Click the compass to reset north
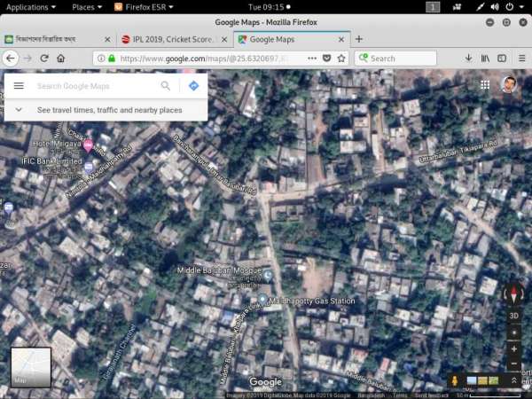 [x=513, y=295]
